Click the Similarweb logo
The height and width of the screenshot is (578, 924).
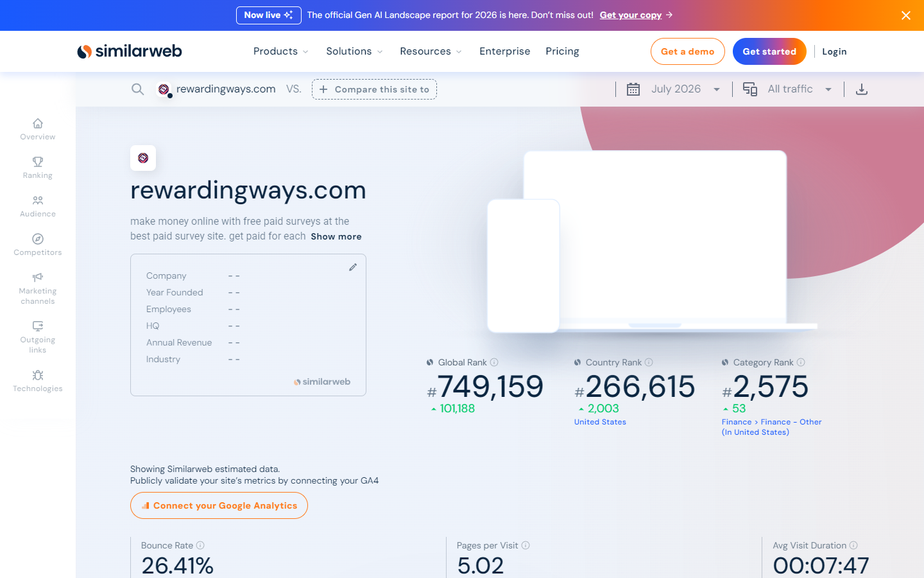point(130,51)
